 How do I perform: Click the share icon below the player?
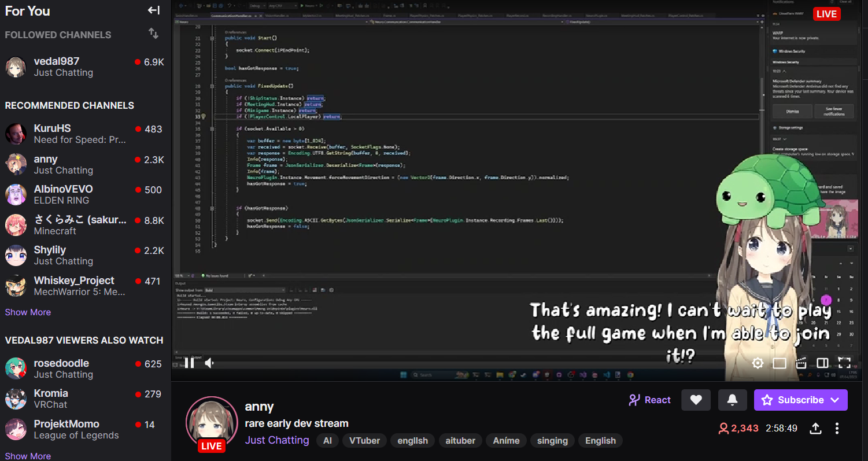815,429
